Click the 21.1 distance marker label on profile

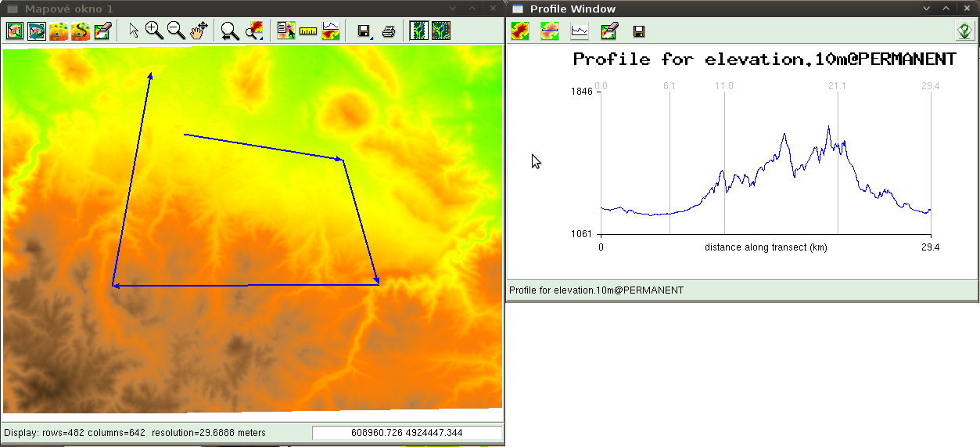coord(838,86)
